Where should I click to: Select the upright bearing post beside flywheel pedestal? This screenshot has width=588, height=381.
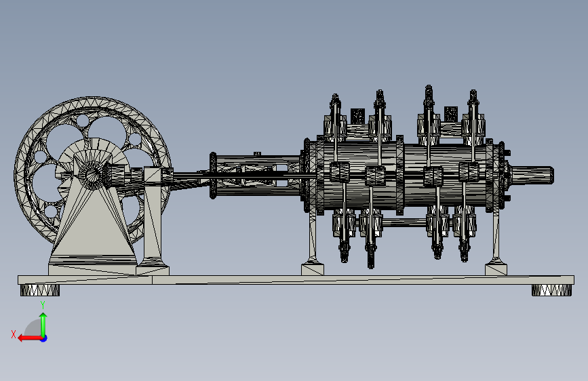click(x=153, y=221)
